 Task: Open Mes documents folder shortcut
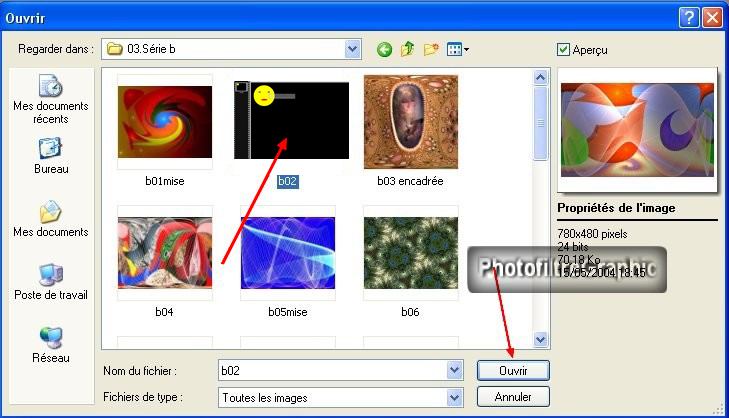click(x=50, y=219)
